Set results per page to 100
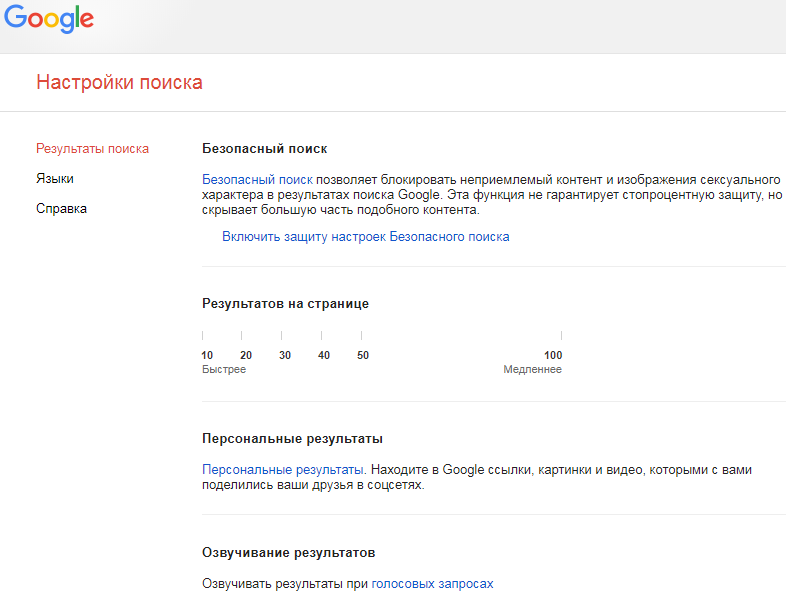 pyautogui.click(x=553, y=355)
